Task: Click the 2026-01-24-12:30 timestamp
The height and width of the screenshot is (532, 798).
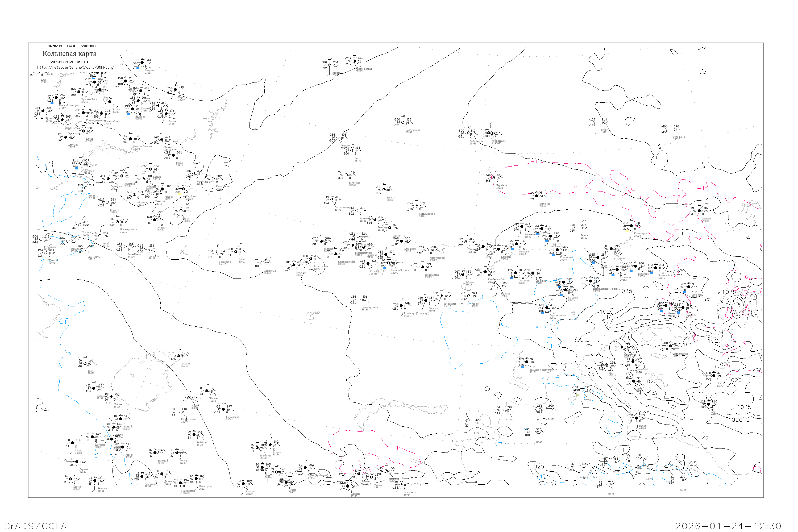Action: [x=728, y=526]
